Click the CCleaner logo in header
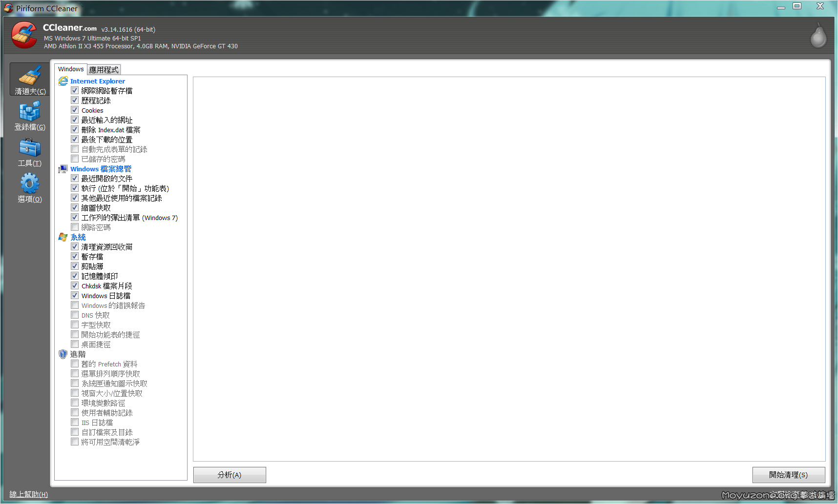This screenshot has width=838, height=504. pos(24,35)
